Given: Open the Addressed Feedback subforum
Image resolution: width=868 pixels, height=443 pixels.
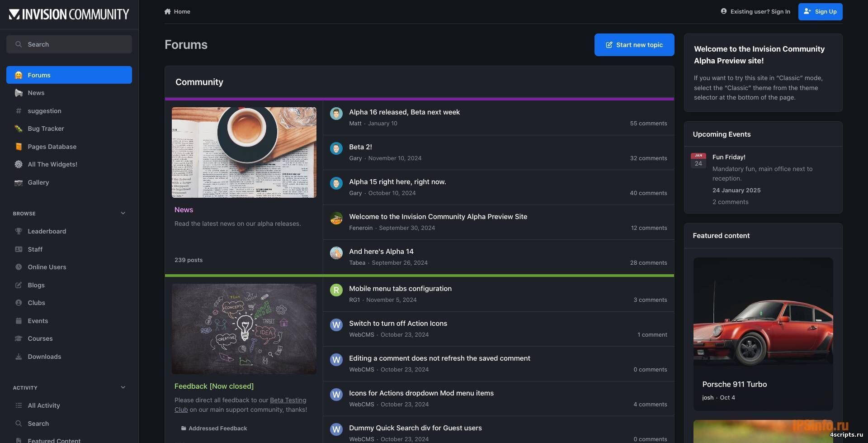Looking at the screenshot, I should [217, 429].
